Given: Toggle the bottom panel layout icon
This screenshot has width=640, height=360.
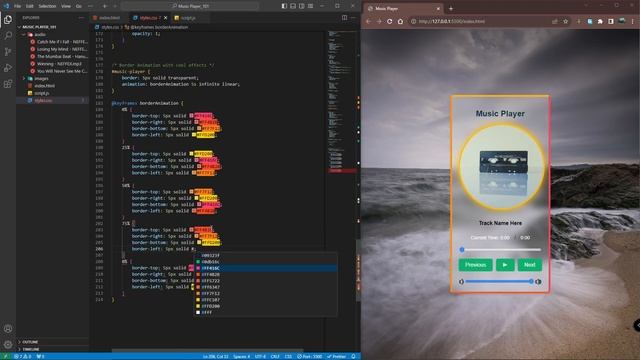Looking at the screenshot, I should coord(293,6).
